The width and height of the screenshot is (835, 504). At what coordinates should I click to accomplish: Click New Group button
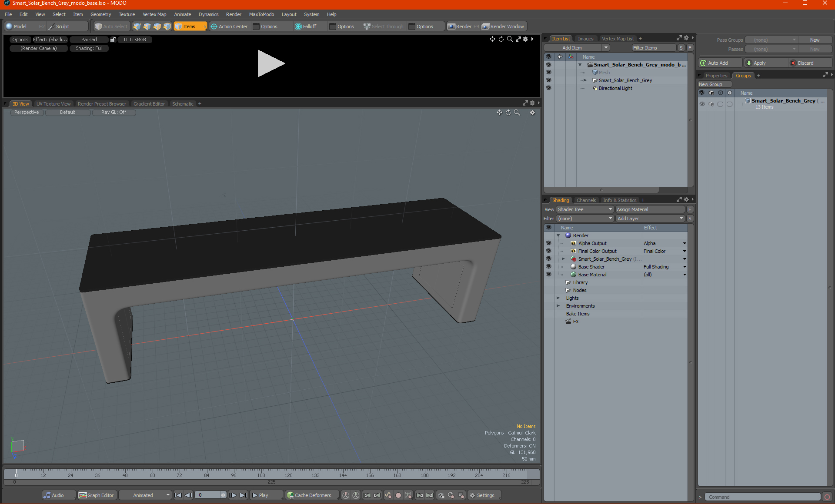coord(715,84)
